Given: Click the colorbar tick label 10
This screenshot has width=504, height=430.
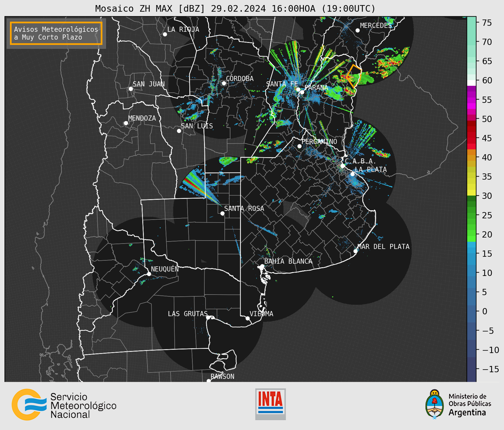Looking at the screenshot, I should [487, 273].
